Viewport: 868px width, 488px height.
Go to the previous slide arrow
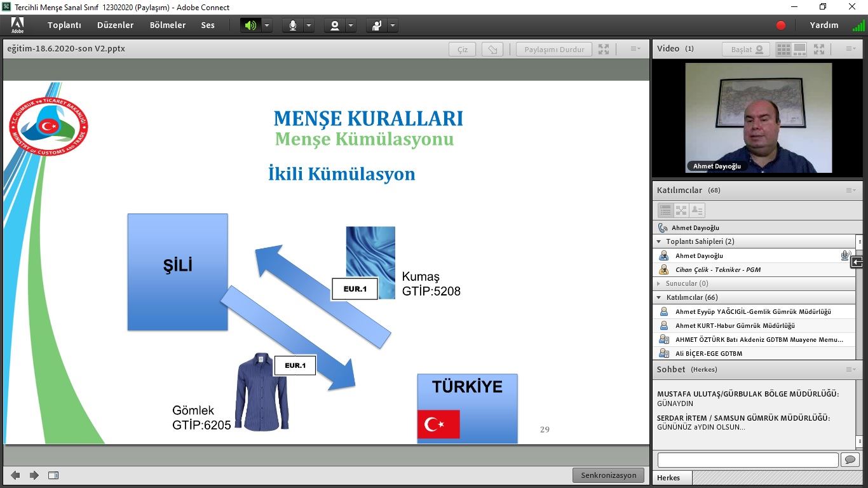[15, 475]
